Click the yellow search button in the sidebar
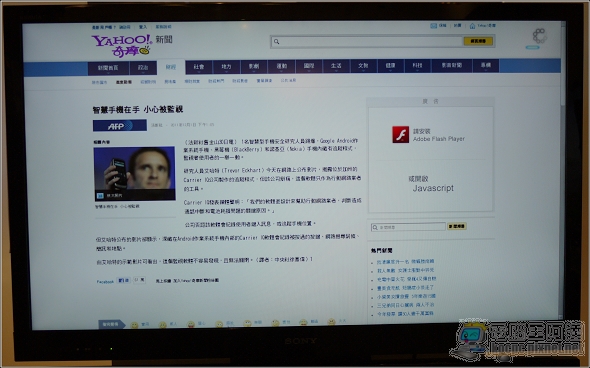 pyautogui.click(x=456, y=226)
